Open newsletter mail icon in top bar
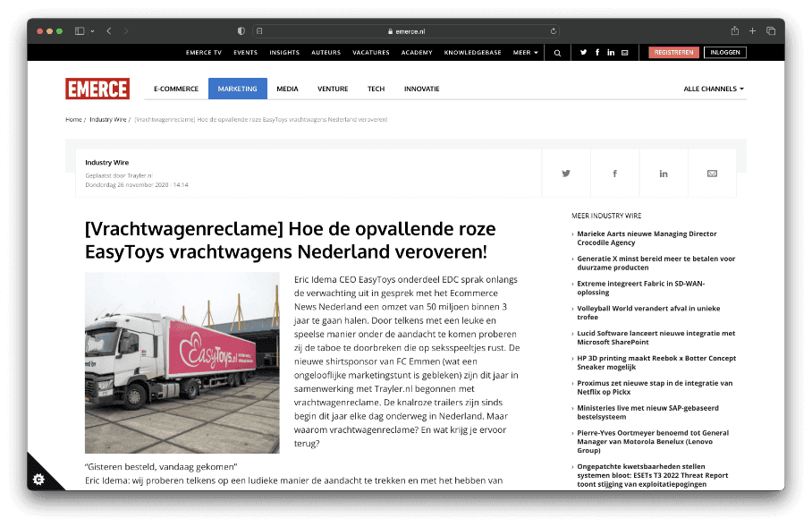Screen dimensions: 812x527 624,52
